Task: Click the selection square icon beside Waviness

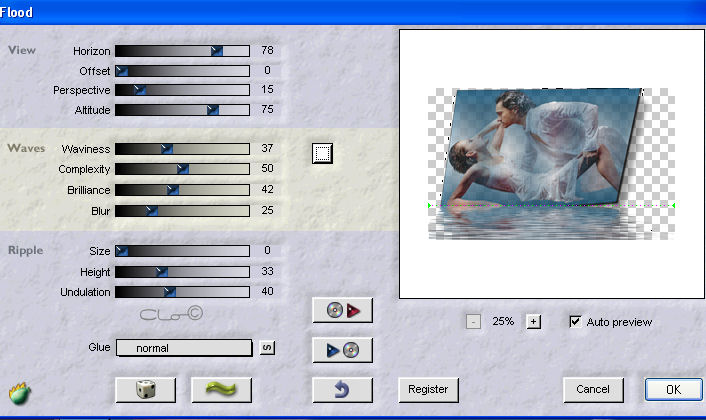Action: [x=322, y=153]
